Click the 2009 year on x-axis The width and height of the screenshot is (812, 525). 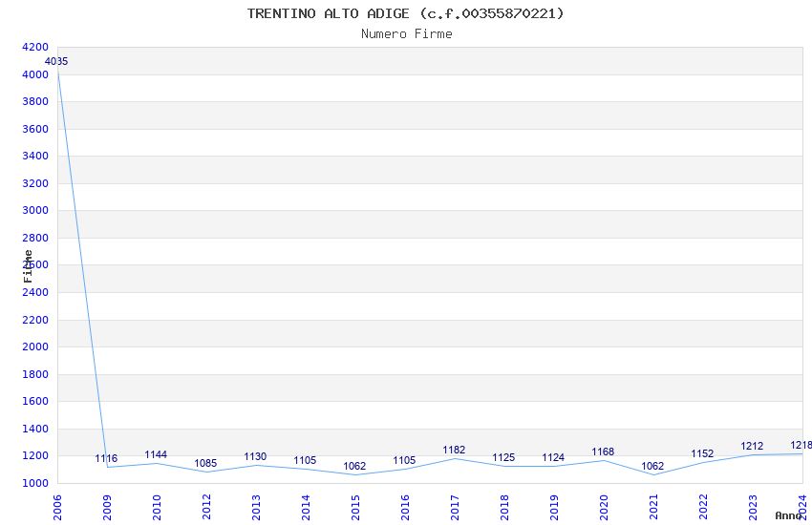[x=107, y=508]
